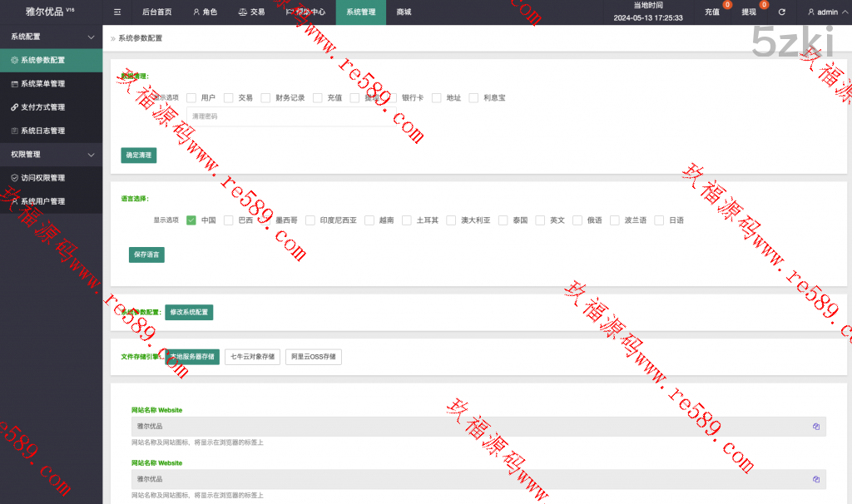Click the 保存语言 button

click(x=146, y=254)
